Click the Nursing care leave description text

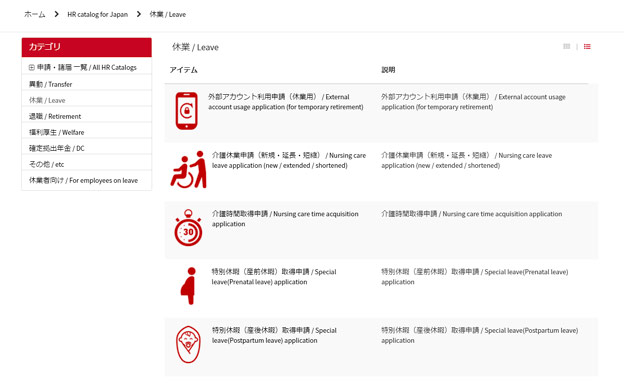click(466, 160)
